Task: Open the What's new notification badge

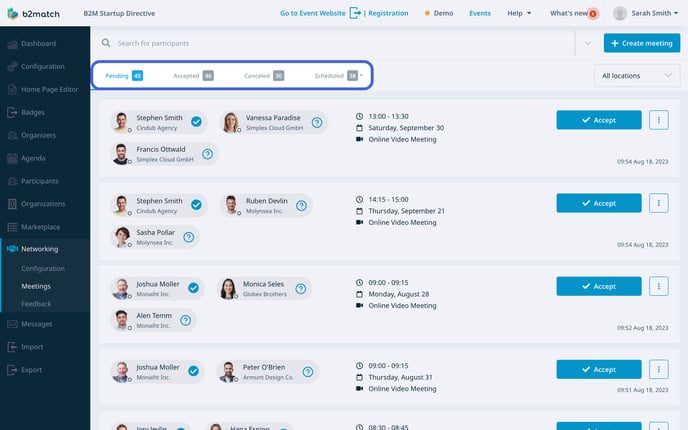Action: coord(593,14)
